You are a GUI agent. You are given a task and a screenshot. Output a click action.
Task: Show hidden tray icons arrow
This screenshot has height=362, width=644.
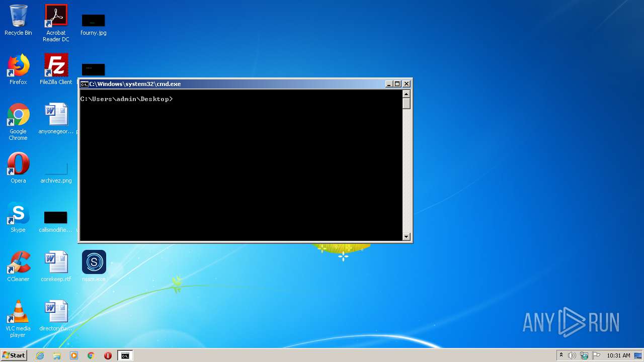[x=561, y=355]
